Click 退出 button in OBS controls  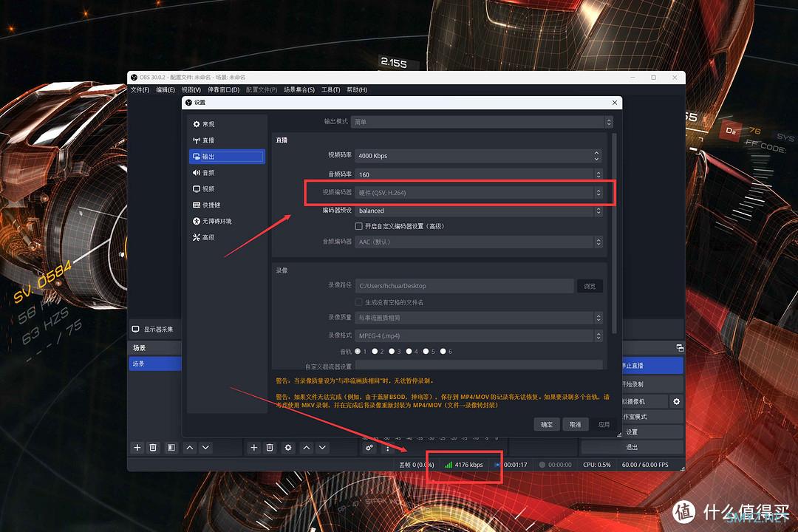point(632,448)
